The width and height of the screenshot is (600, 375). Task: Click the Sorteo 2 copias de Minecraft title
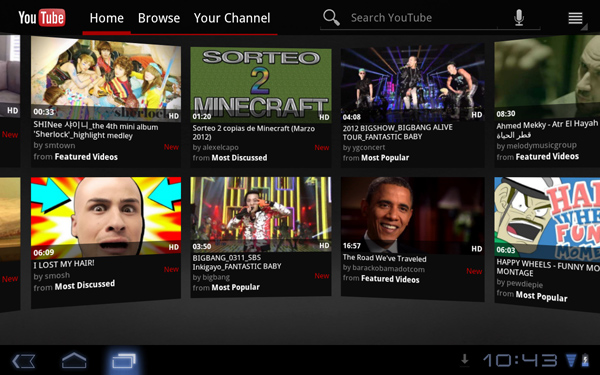[254, 132]
